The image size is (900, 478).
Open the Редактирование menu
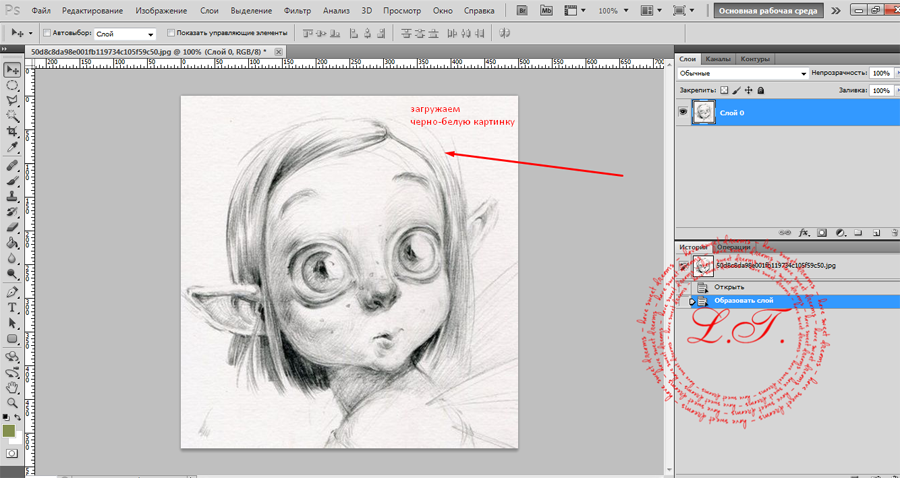click(x=92, y=11)
